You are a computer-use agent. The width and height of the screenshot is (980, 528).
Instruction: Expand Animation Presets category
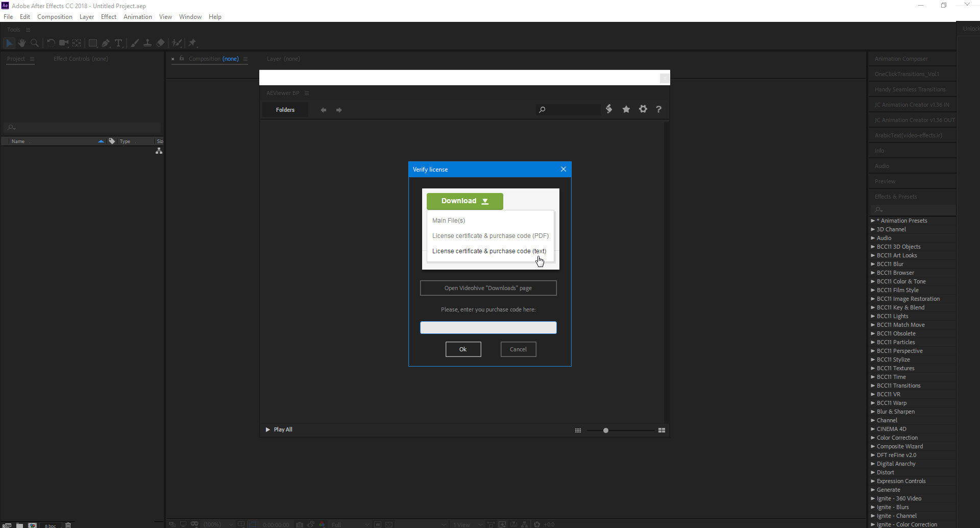click(873, 221)
